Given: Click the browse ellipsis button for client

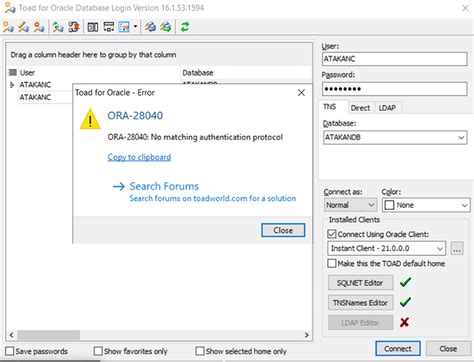Looking at the screenshot, I should [457, 248].
